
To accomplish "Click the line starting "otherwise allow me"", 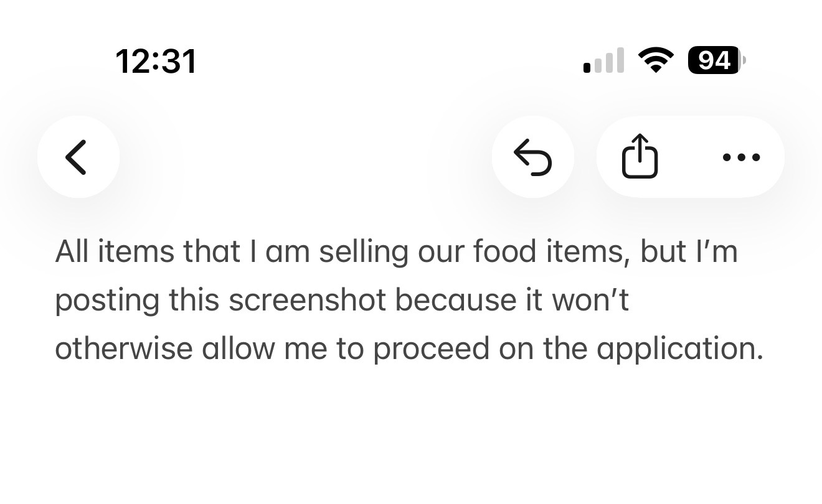I will [x=409, y=348].
